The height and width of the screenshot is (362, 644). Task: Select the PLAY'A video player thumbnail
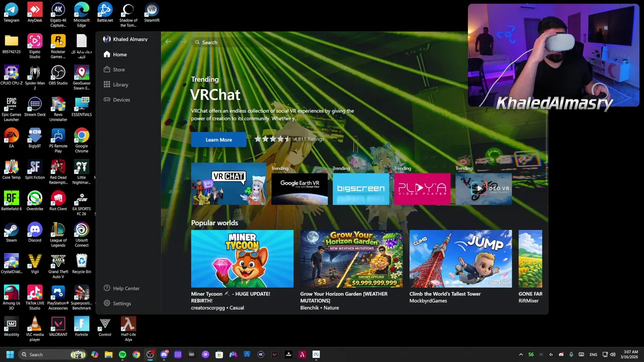tap(423, 189)
